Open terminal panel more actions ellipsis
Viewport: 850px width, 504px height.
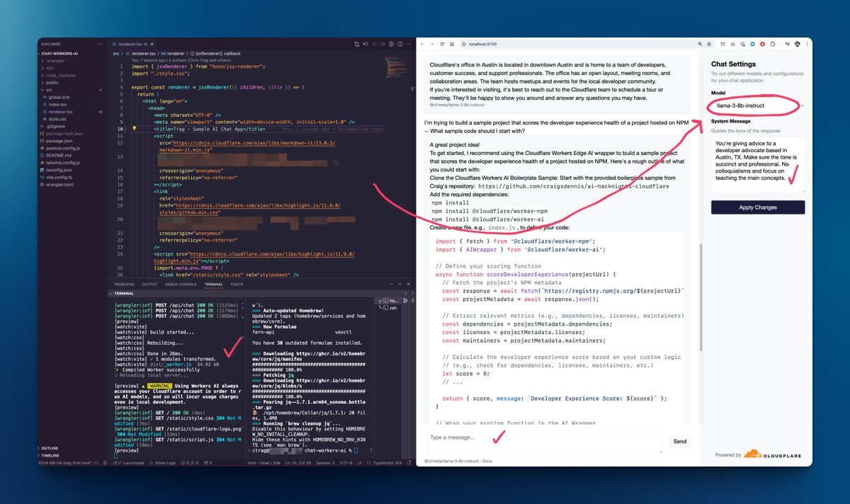tap(391, 284)
